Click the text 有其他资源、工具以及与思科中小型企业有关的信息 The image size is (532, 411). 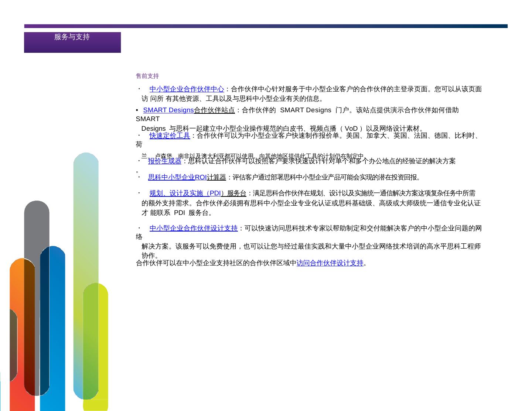point(243,99)
